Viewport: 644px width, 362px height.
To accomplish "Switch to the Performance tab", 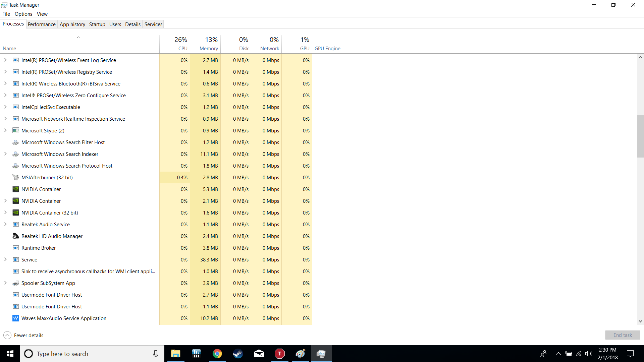I will [x=42, y=24].
